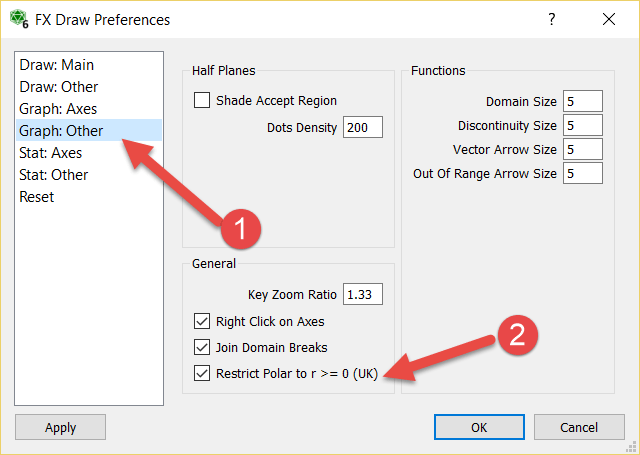
Task: Select Draw: Main category
Action: point(56,65)
